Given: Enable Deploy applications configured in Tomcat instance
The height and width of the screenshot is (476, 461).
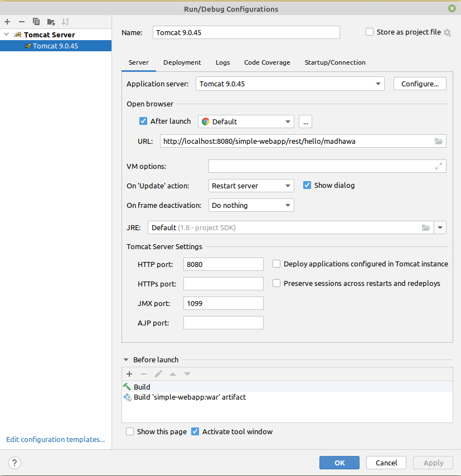Looking at the screenshot, I should (276, 264).
